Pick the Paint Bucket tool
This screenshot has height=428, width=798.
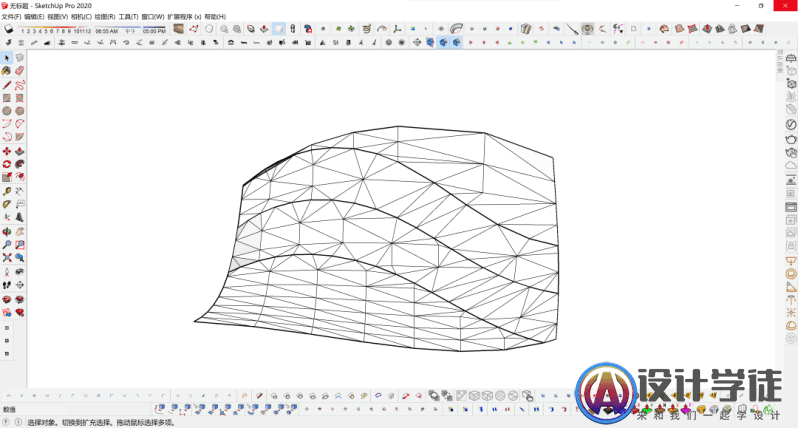click(x=7, y=71)
